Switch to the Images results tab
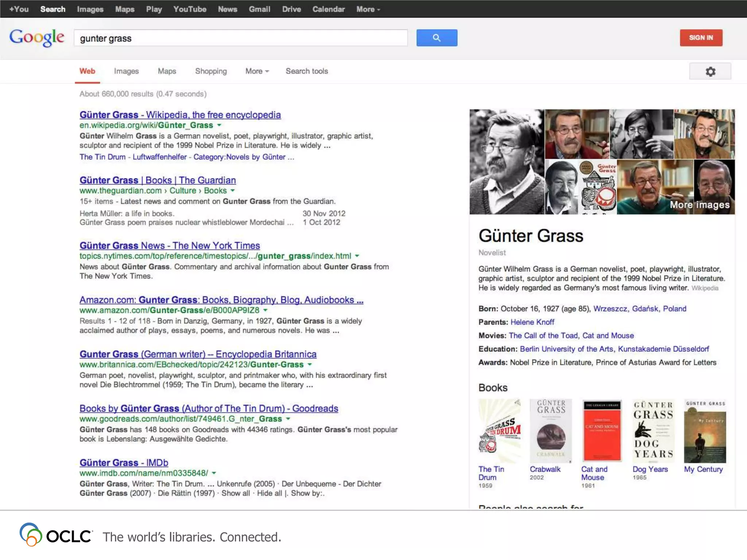The image size is (747, 560). click(126, 71)
